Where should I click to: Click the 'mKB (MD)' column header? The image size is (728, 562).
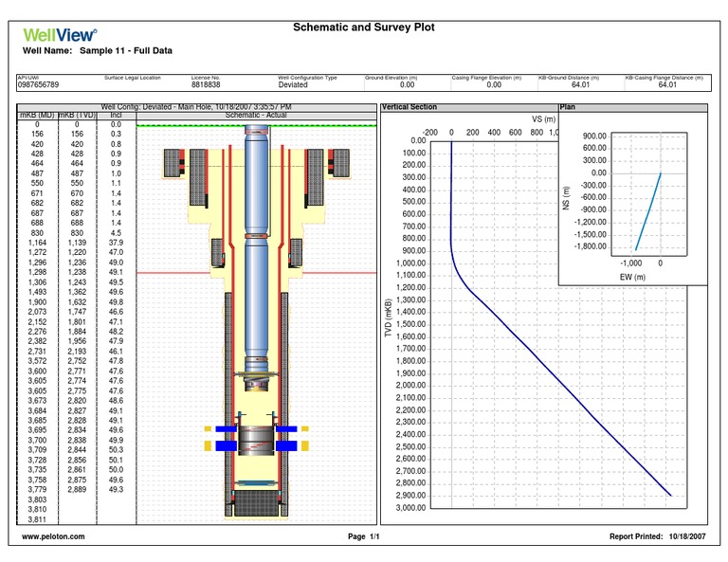coord(37,115)
